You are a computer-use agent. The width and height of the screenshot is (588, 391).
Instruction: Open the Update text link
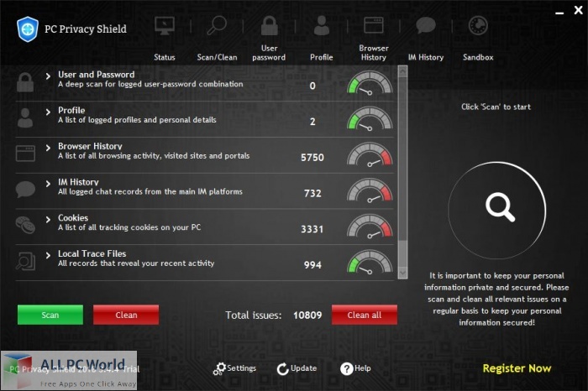pos(303,368)
